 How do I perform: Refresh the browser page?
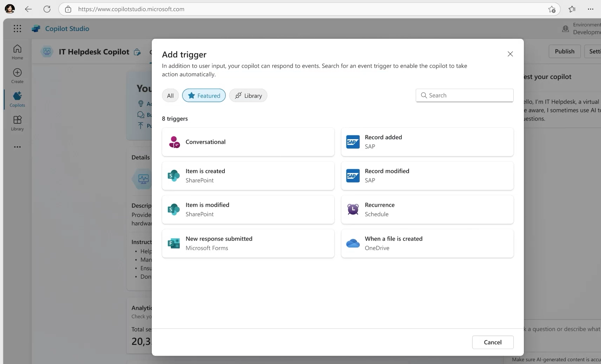tap(47, 9)
